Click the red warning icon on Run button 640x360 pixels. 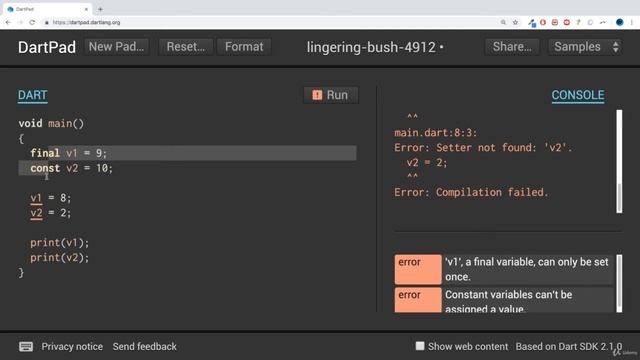point(317,95)
